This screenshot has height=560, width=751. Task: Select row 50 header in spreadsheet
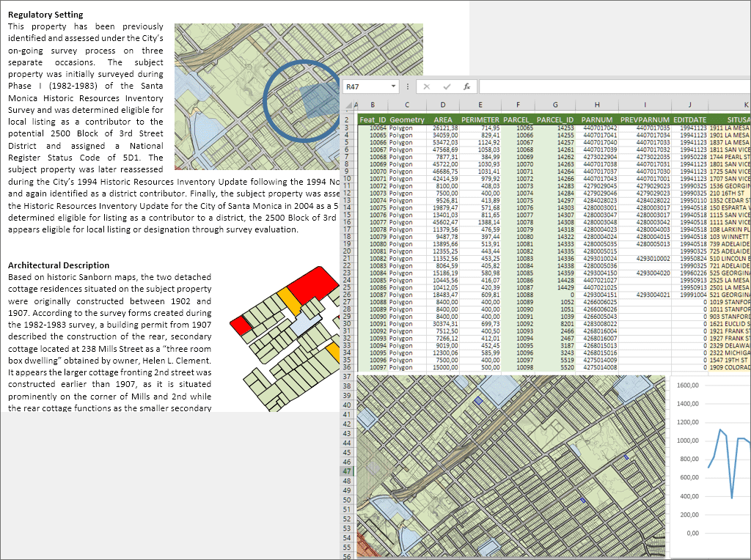347,500
